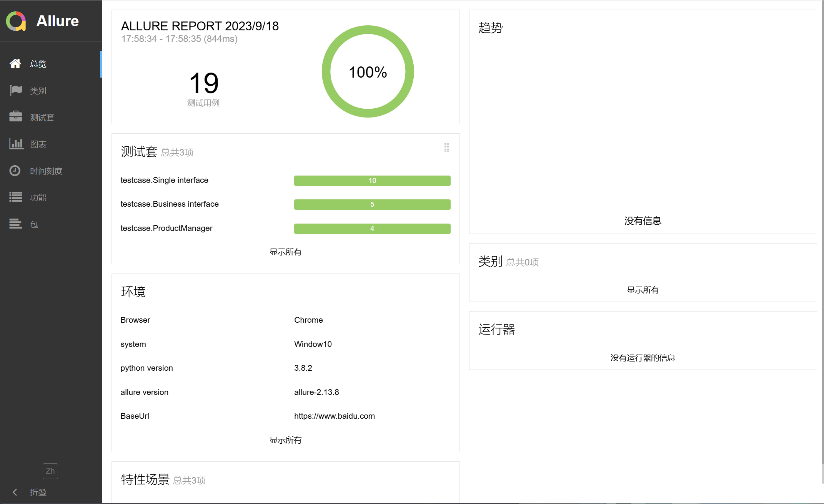The width and height of the screenshot is (824, 504).
Task: Click the 17:58:34 - 17:58:35 (844ms) timestamp
Action: 179,39
